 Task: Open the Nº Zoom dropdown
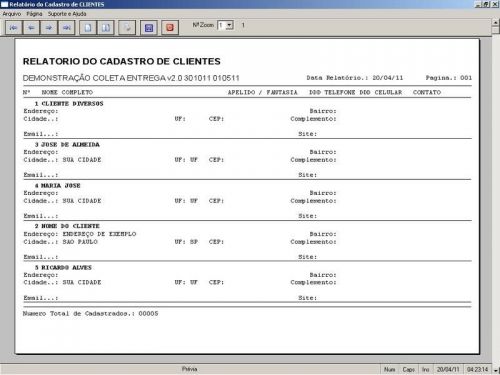(229, 25)
